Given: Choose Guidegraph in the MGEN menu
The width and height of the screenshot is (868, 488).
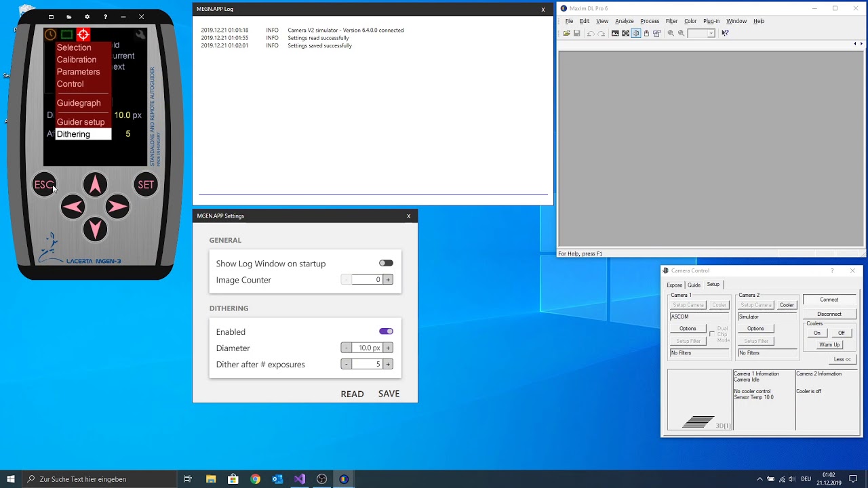Looking at the screenshot, I should [79, 103].
